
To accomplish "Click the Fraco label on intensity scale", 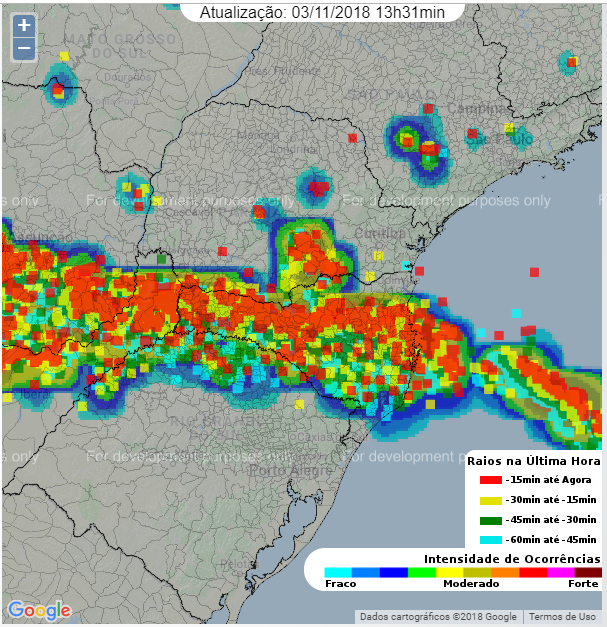I will click(x=341, y=583).
